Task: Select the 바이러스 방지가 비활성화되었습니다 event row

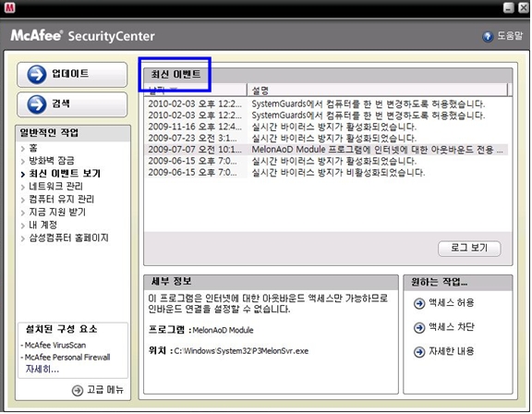Action: tap(326, 173)
